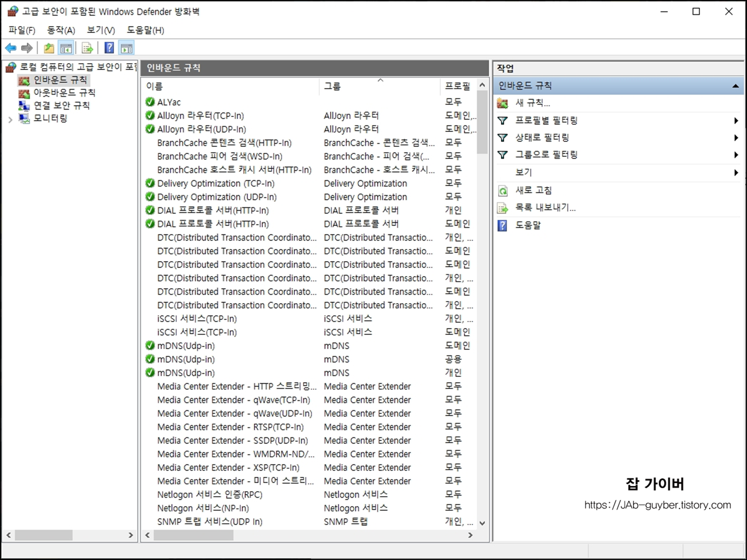The image size is (747, 560).
Task: Click the enabled icon beside Delivery Optimization (UDP-In)
Action: pyautogui.click(x=150, y=196)
